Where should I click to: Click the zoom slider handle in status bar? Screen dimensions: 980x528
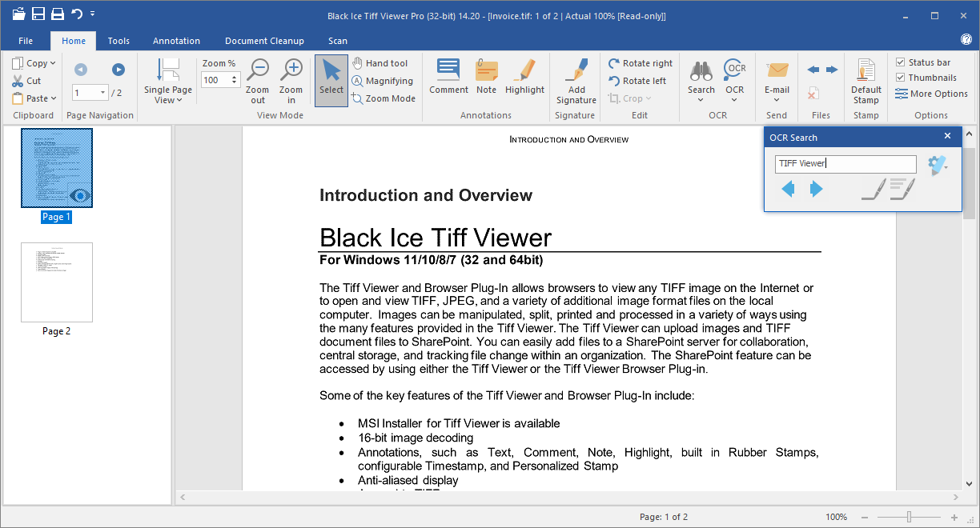click(x=908, y=517)
